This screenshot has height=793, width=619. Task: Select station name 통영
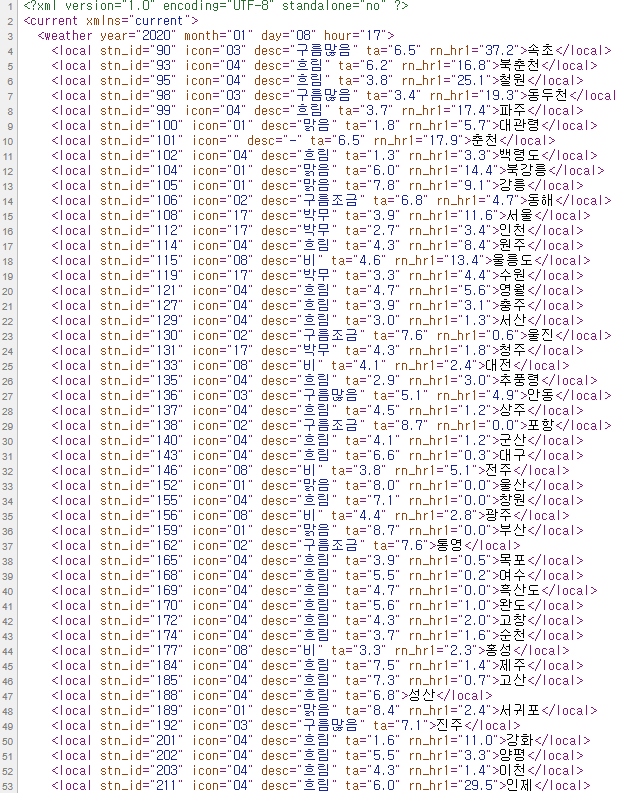tap(450, 546)
